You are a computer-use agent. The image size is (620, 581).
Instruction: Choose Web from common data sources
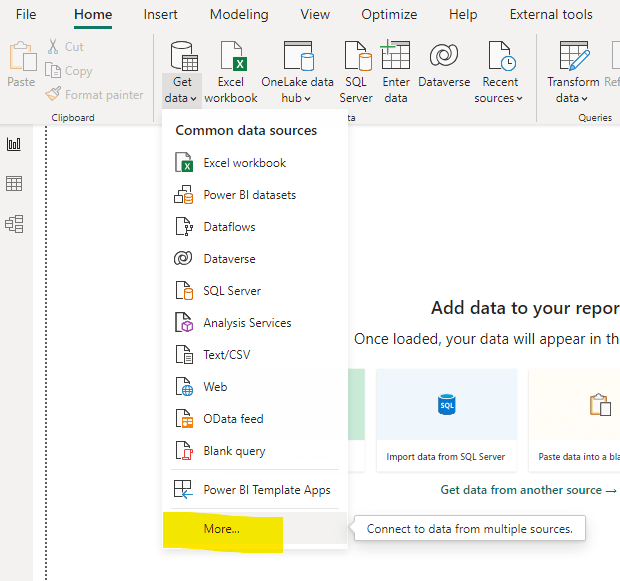click(x=215, y=387)
